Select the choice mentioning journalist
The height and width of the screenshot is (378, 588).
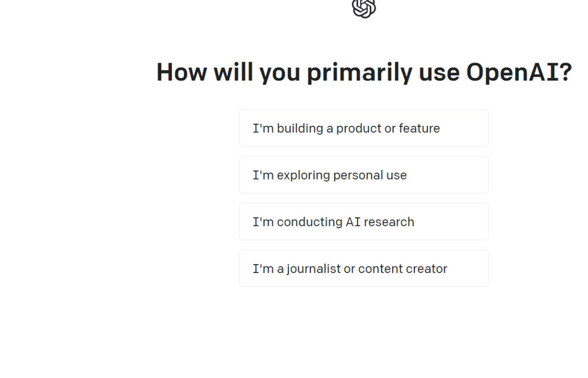click(x=364, y=269)
